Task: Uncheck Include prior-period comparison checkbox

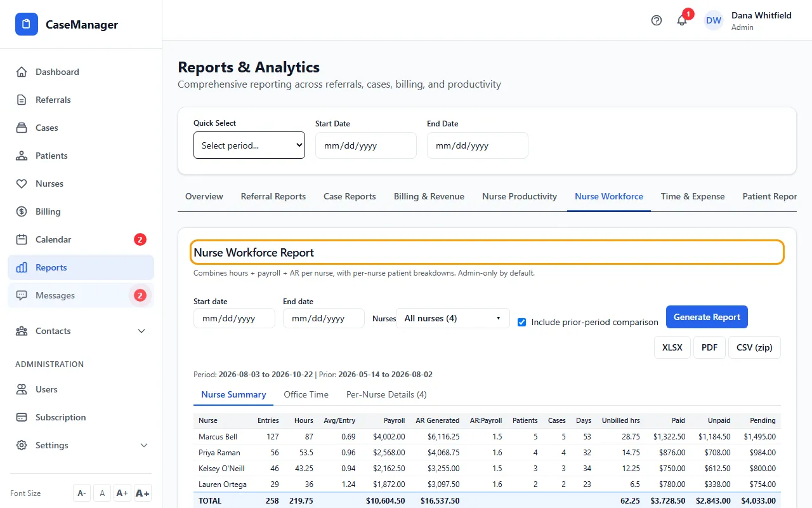Action: [522, 322]
